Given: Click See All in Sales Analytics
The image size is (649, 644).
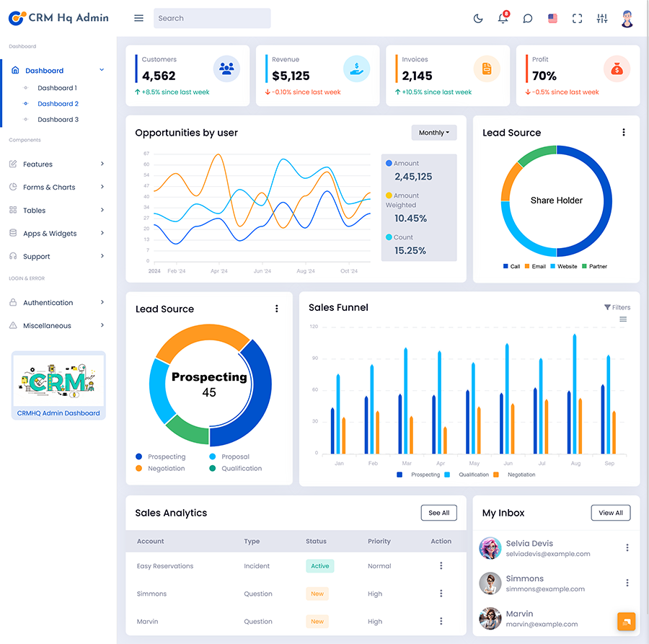Looking at the screenshot, I should [x=438, y=513].
